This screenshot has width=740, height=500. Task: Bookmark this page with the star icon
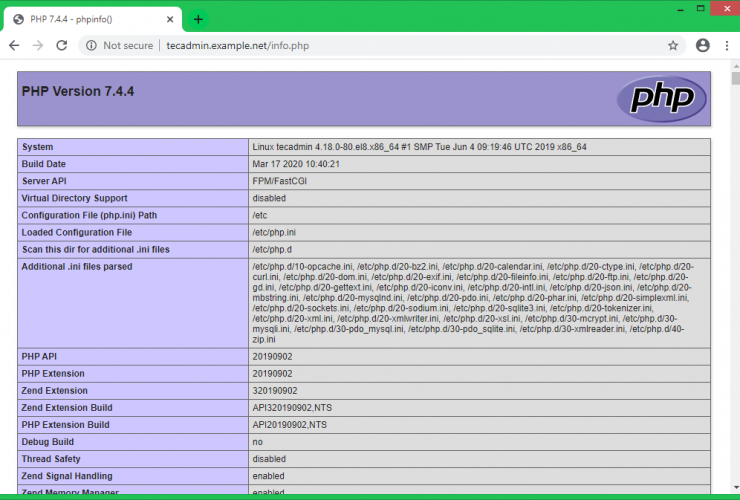point(673,45)
